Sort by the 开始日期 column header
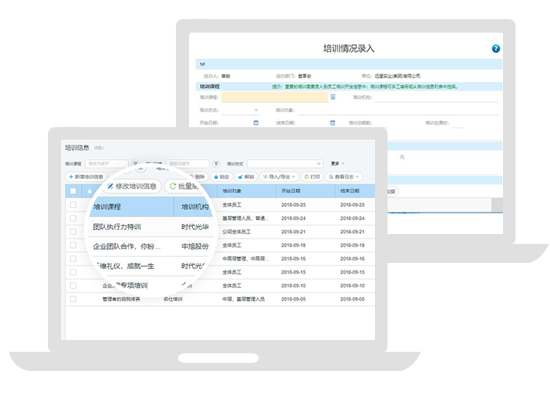550x400 pixels. (290, 191)
